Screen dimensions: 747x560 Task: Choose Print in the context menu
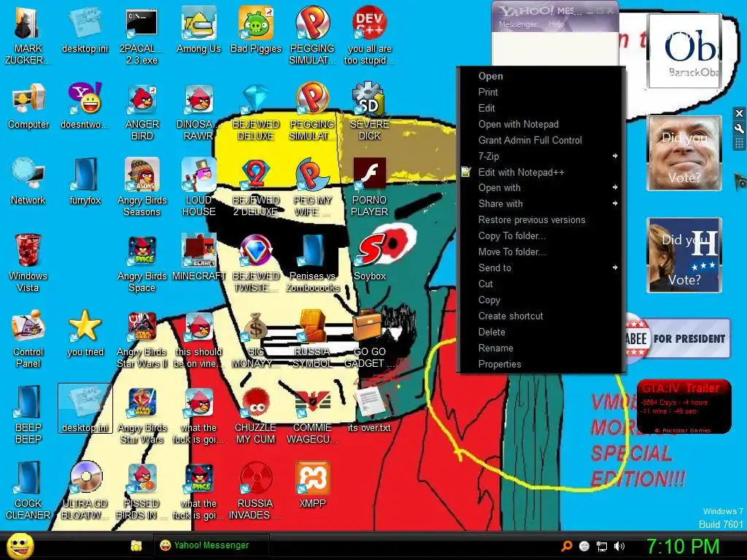click(x=541, y=92)
